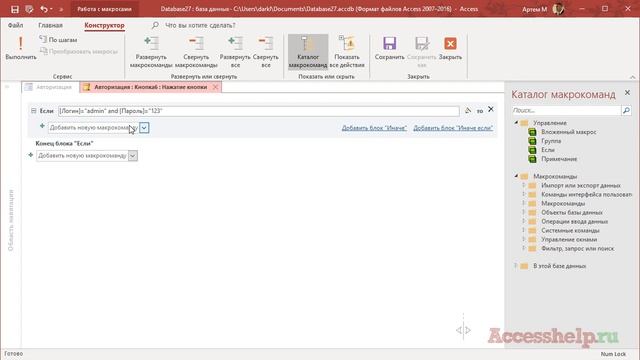
Task: Click Undo arrow in title bar
Action: [x=43, y=9]
